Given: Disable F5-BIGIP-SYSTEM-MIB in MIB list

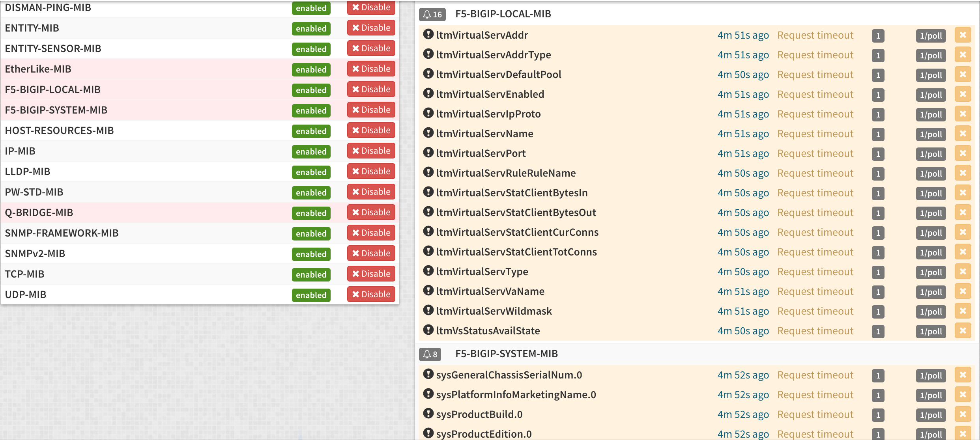Looking at the screenshot, I should [371, 110].
